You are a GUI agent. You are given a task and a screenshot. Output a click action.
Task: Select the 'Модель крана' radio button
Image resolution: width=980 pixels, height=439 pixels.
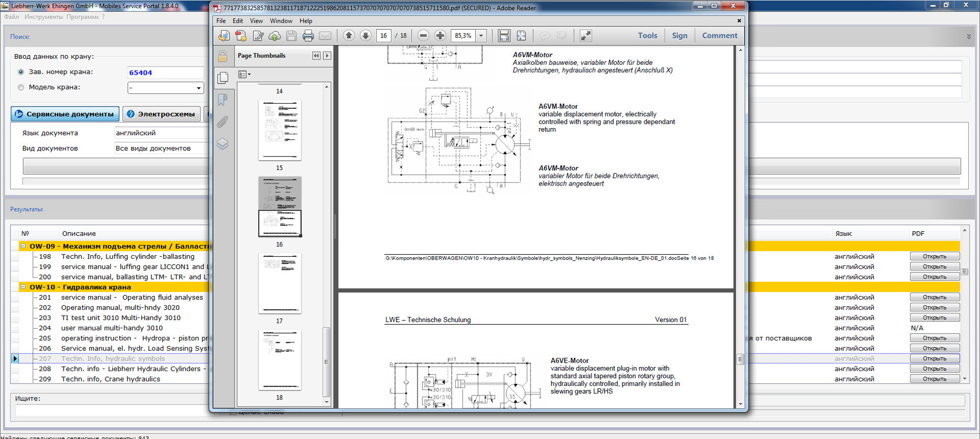pos(21,88)
